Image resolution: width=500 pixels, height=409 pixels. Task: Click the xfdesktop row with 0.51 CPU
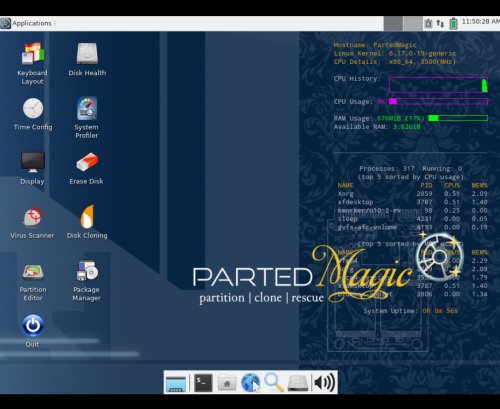[x=412, y=202]
